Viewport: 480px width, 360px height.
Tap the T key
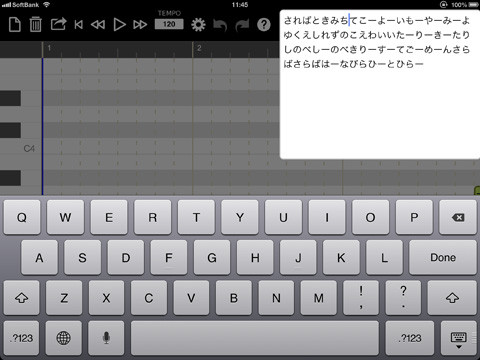click(x=196, y=217)
